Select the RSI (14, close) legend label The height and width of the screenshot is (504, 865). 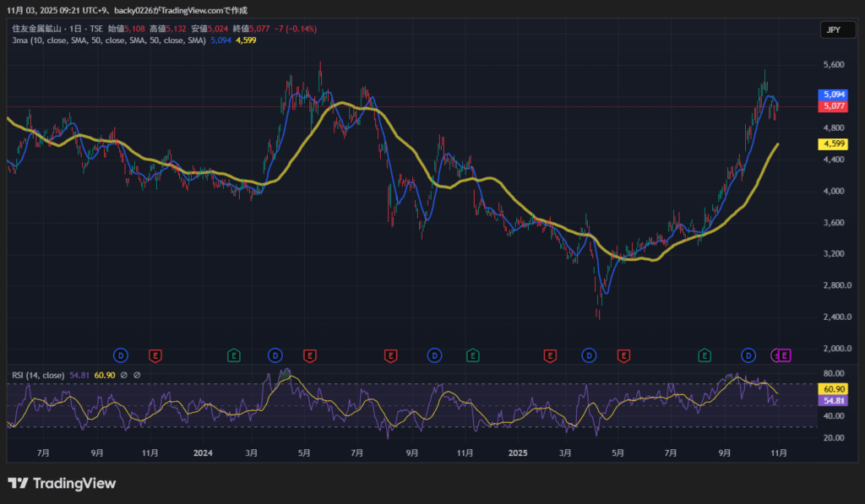pyautogui.click(x=38, y=375)
